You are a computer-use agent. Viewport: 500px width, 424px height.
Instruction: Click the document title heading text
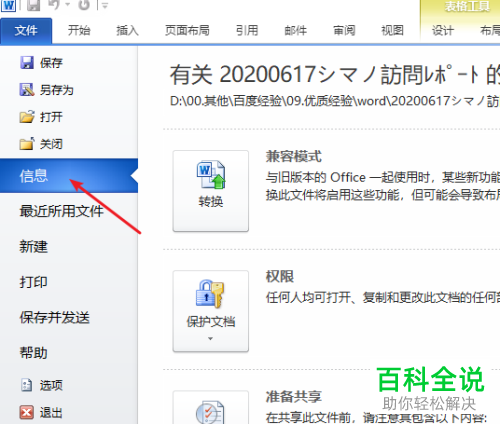click(x=335, y=75)
